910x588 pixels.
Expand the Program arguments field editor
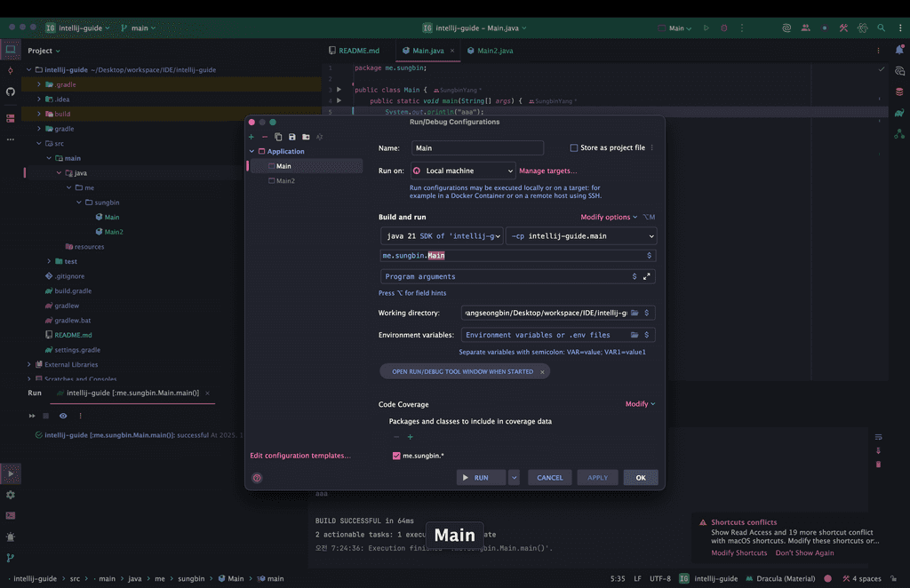[x=647, y=276]
